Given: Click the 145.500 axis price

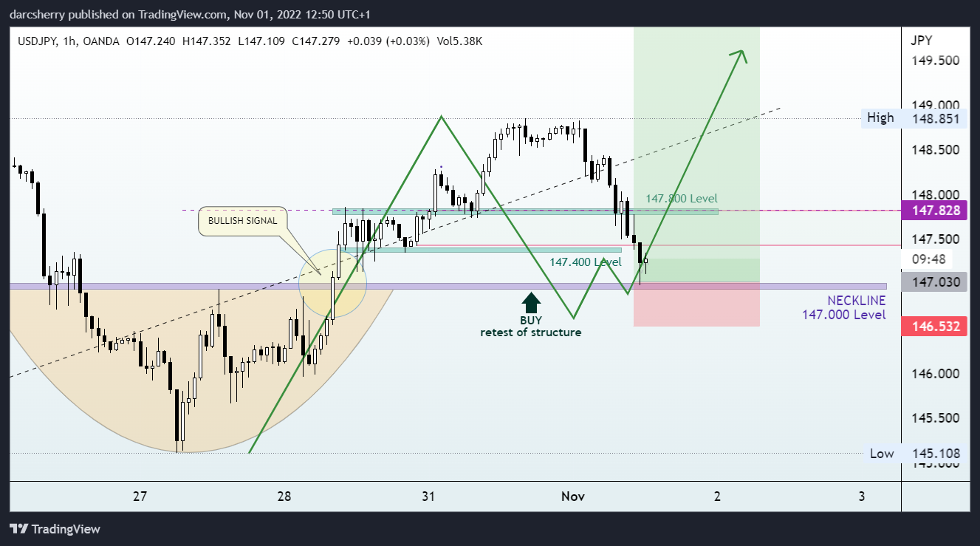Looking at the screenshot, I should coord(936,418).
